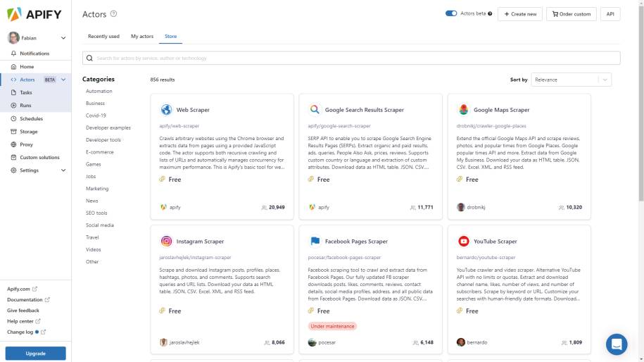Select the Automation category
644x362 pixels.
point(99,92)
